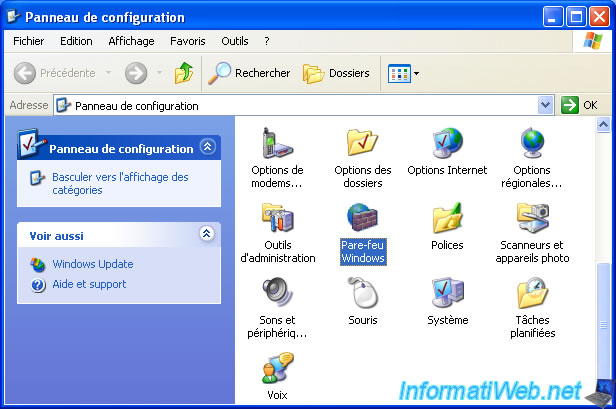
Task: Open Options de modems control panel icon
Action: coord(277,143)
